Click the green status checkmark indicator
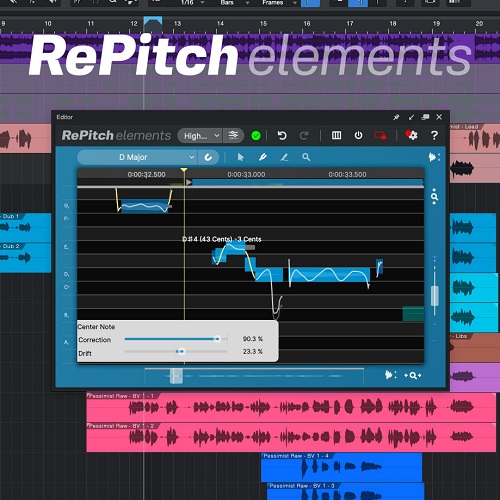Image resolution: width=500 pixels, height=500 pixels. point(256,136)
